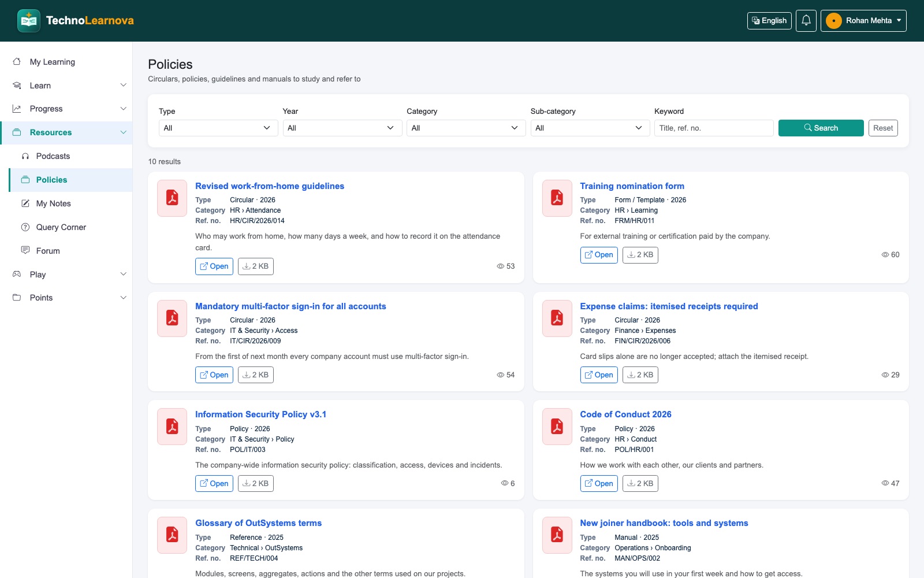Download the Training nomination form 2 KB file

point(640,255)
